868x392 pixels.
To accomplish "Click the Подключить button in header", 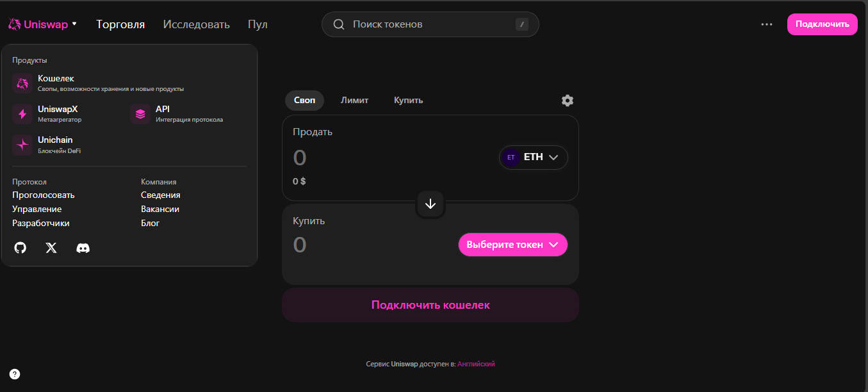I will click(x=822, y=24).
